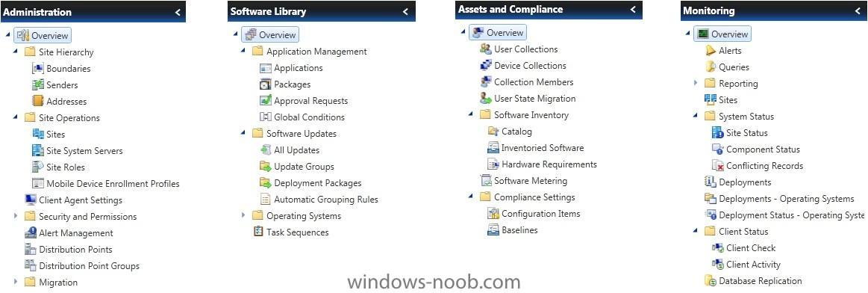Open Database Replication in Monitoring

(x=760, y=281)
